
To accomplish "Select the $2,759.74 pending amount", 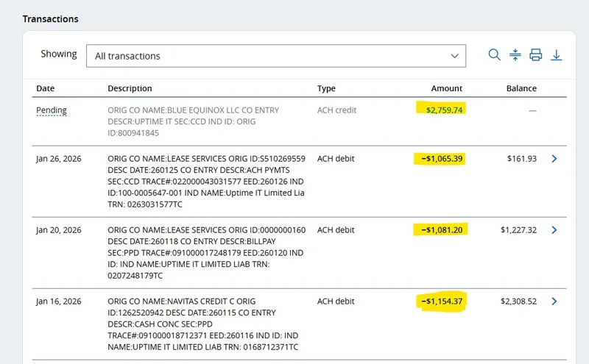I will pyautogui.click(x=444, y=110).
